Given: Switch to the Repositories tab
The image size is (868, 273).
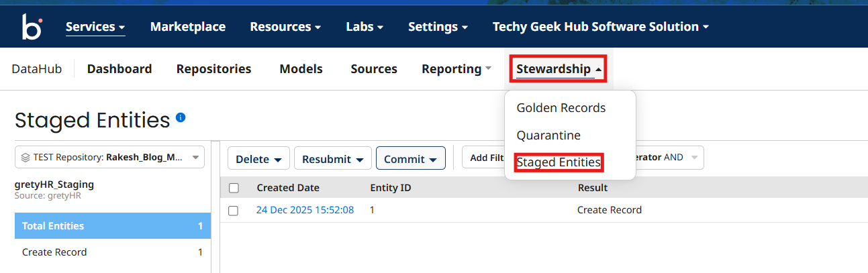Looking at the screenshot, I should point(213,69).
